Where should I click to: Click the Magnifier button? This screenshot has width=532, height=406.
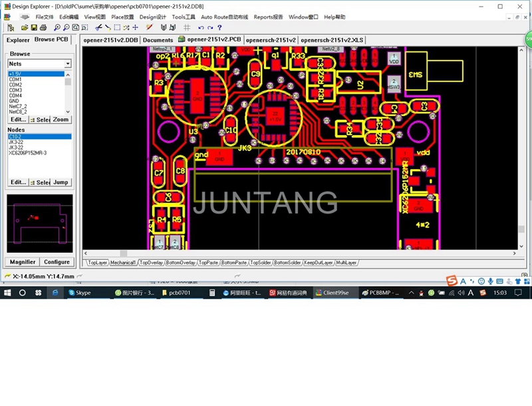pos(23,262)
